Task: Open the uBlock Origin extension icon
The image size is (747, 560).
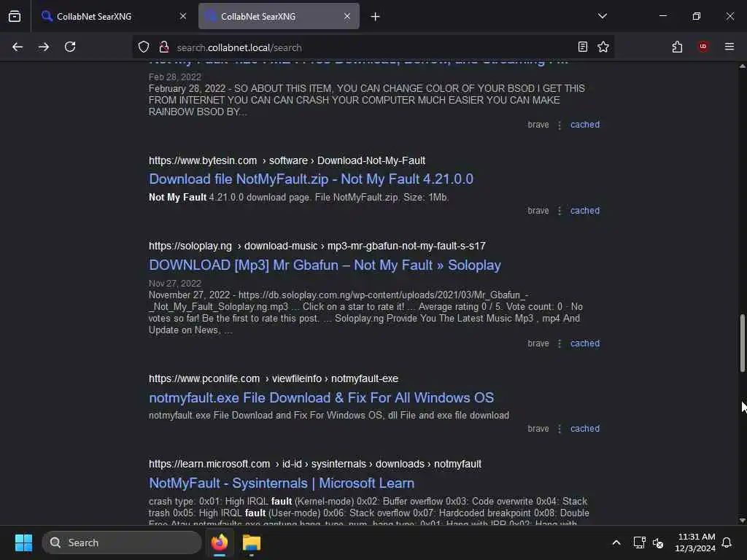Action: point(703,47)
